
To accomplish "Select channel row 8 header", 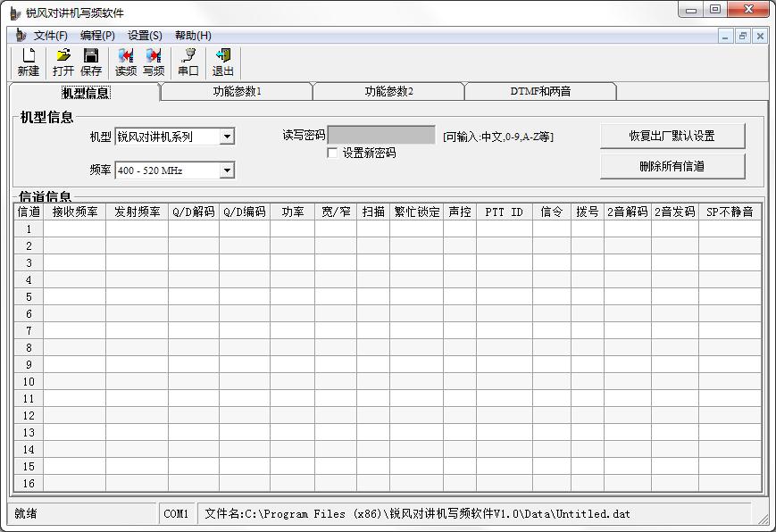I will tap(29, 348).
